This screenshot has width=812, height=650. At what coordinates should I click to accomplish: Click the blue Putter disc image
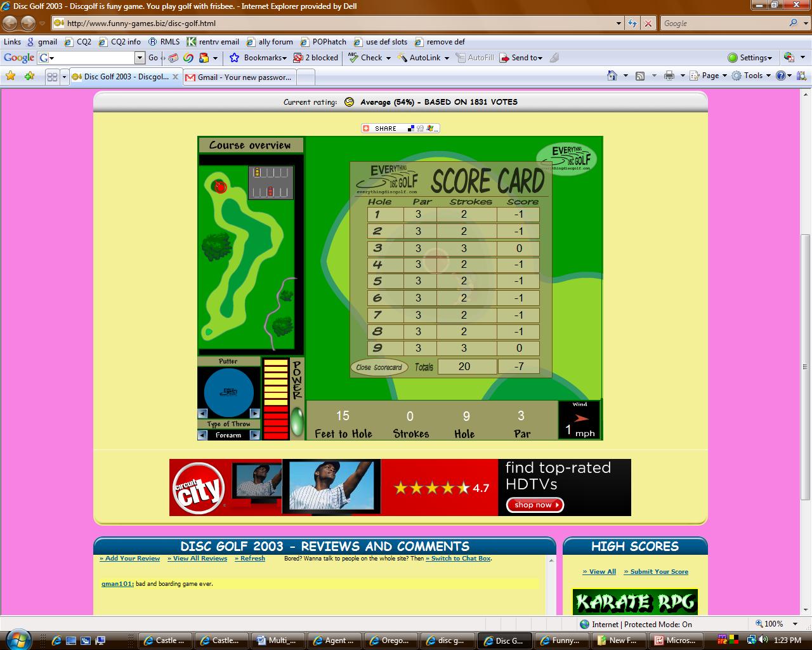[x=228, y=392]
